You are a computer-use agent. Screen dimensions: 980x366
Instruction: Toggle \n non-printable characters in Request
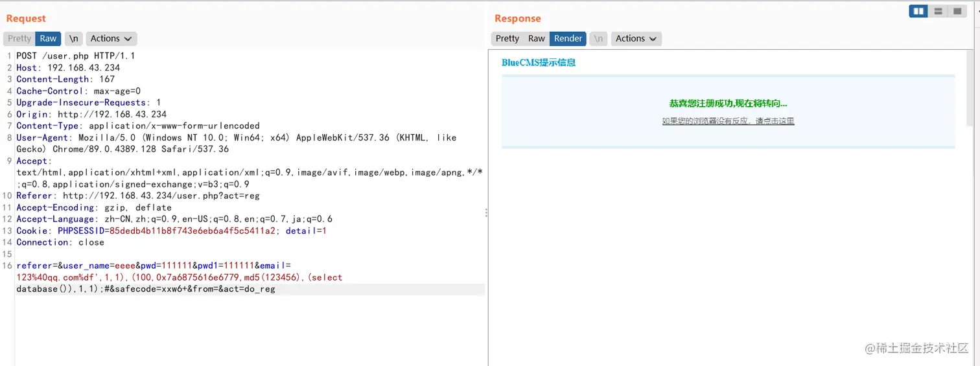[x=74, y=39]
